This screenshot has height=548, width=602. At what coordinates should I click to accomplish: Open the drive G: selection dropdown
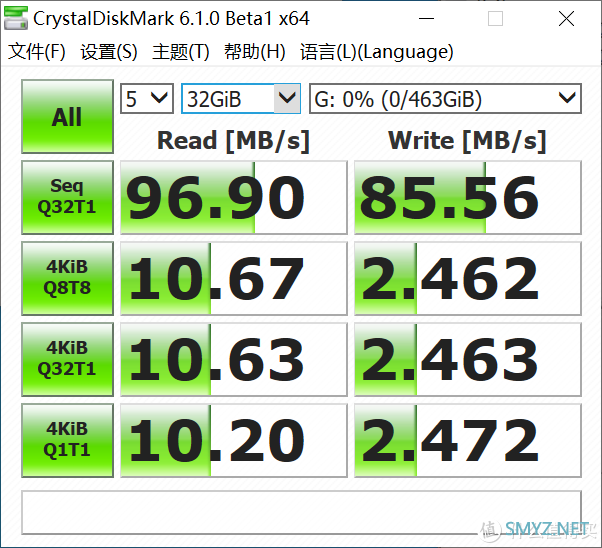(x=445, y=99)
